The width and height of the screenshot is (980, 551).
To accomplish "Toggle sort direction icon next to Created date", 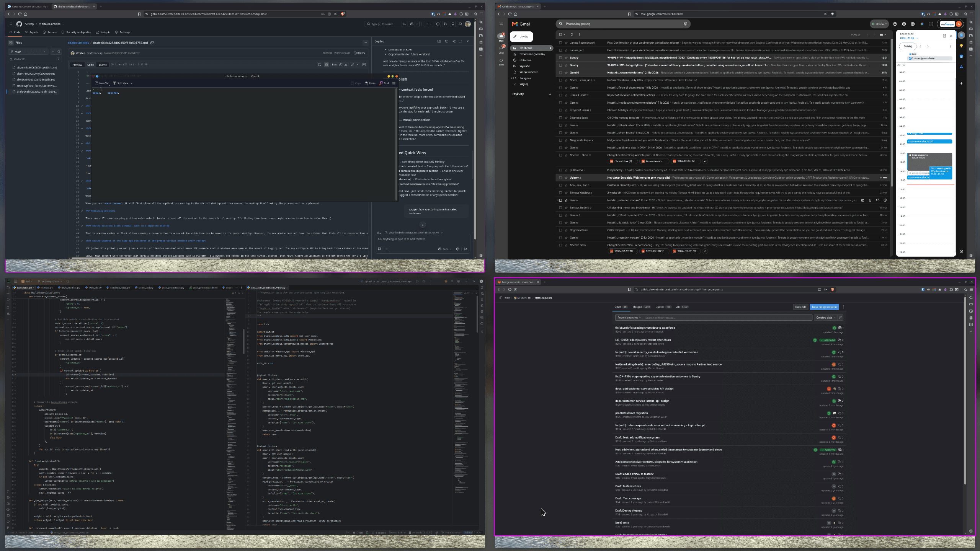I will [x=840, y=318].
